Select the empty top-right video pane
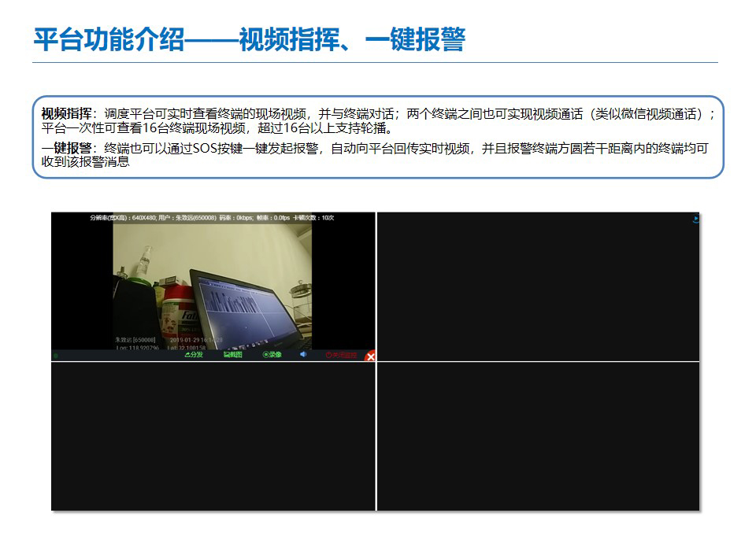Viewport: 756px width, 550px height. pos(538,286)
